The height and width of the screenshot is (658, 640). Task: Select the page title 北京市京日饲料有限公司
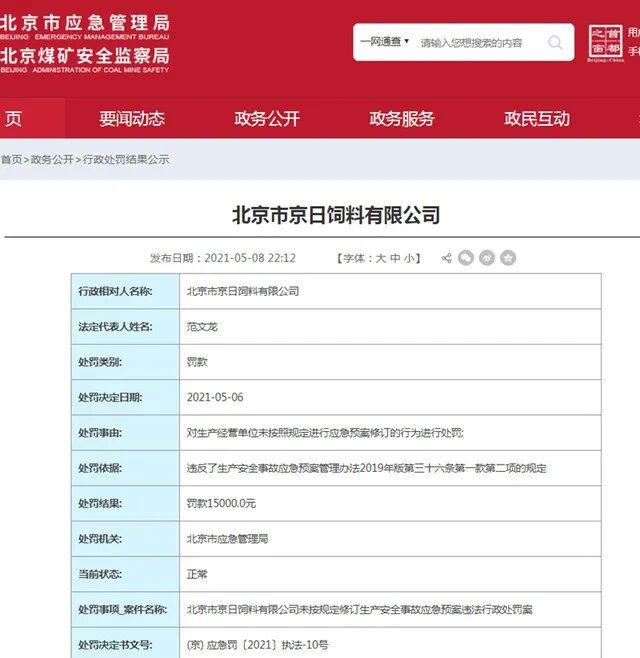pos(336,215)
